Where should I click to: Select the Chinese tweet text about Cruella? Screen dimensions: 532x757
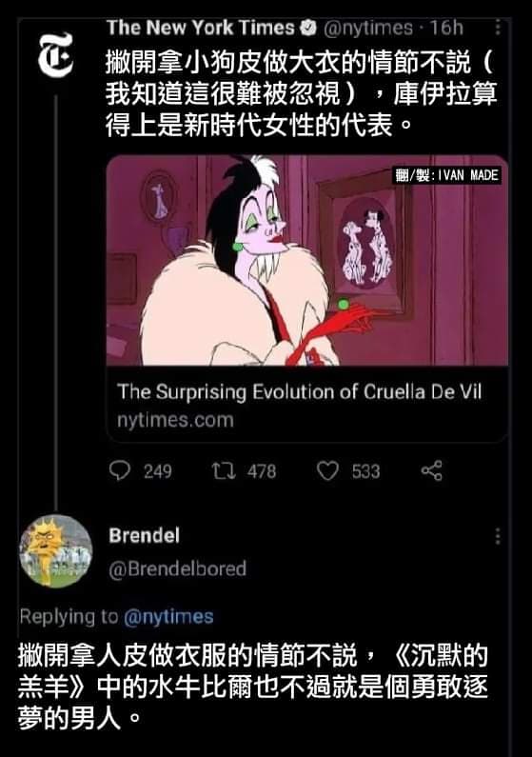[x=302, y=93]
